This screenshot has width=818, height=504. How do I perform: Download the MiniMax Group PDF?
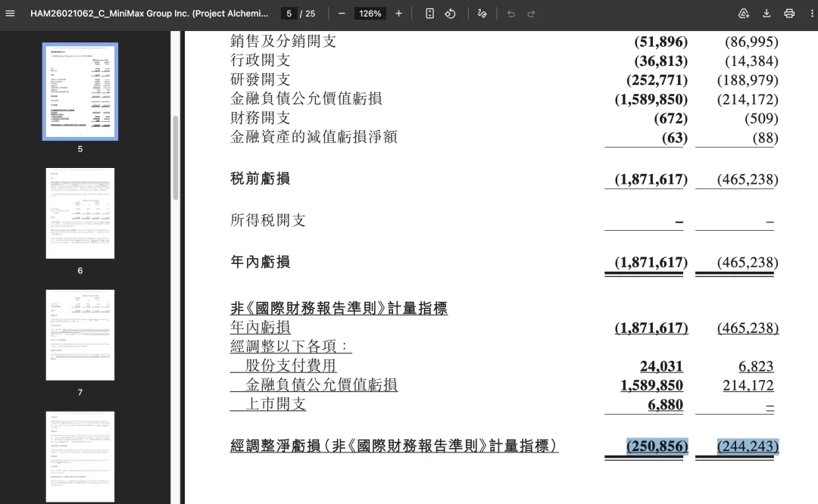pyautogui.click(x=766, y=13)
